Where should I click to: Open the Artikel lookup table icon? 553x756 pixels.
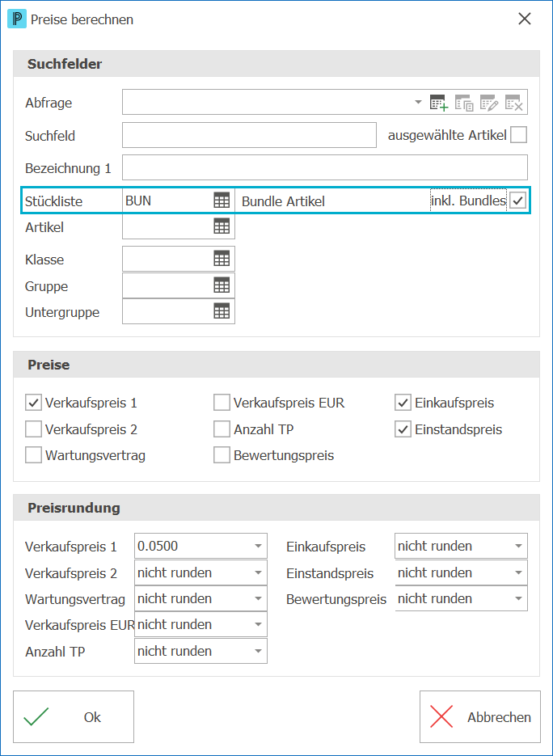222,226
